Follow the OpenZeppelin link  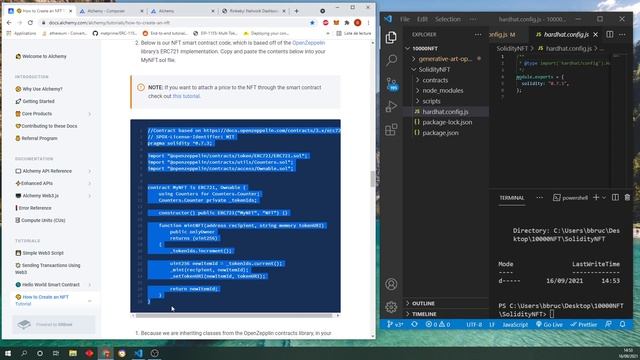tap(309, 42)
